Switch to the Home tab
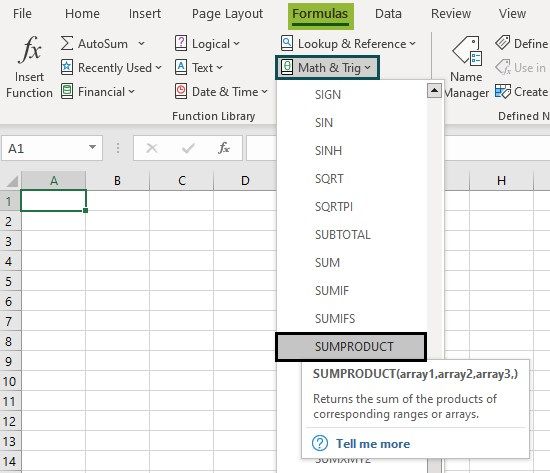 pyautogui.click(x=82, y=14)
